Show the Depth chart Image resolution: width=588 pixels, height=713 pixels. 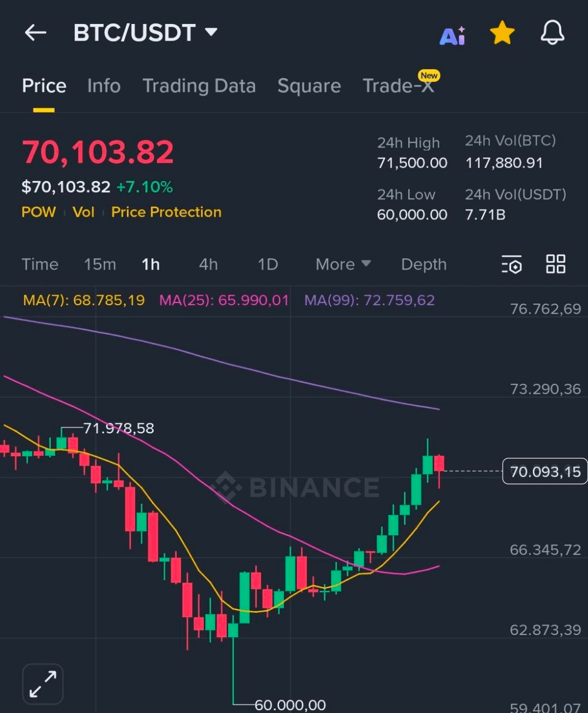pyautogui.click(x=424, y=264)
